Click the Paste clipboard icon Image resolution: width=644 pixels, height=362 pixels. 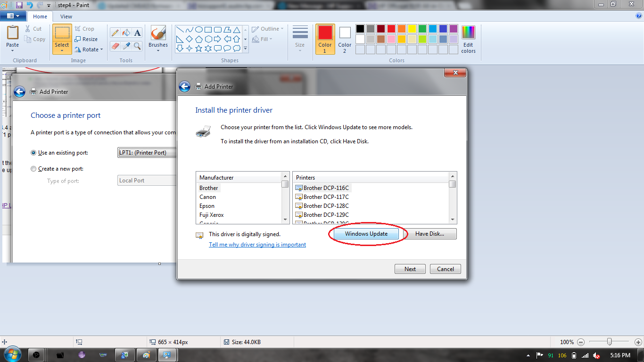13,33
